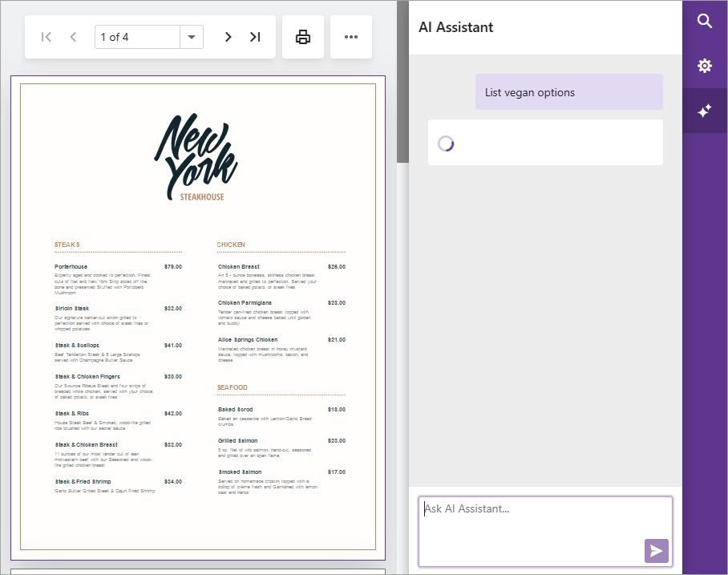
Task: Go to the next page
Action: pyautogui.click(x=228, y=36)
